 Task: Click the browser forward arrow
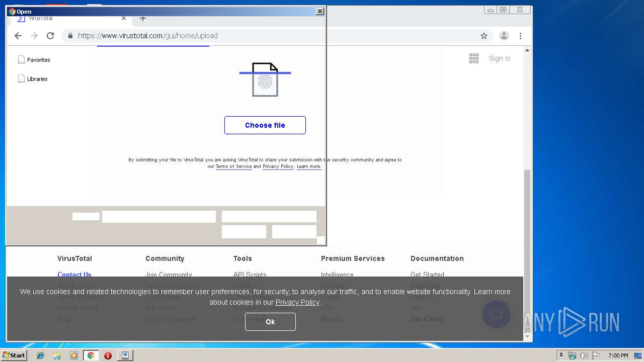pos(34,36)
